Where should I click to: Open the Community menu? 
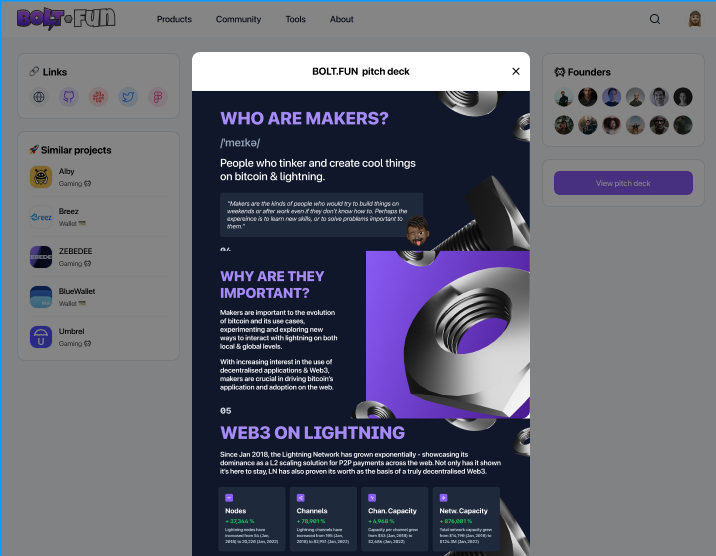(238, 19)
